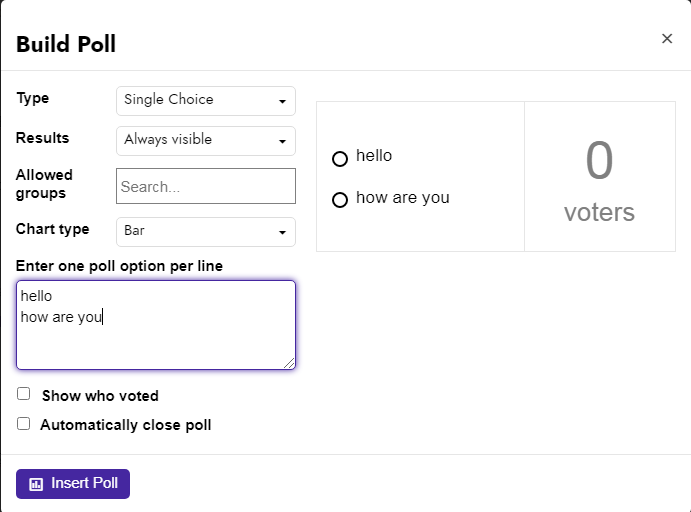Click the hello text in poll preview

pos(374,156)
